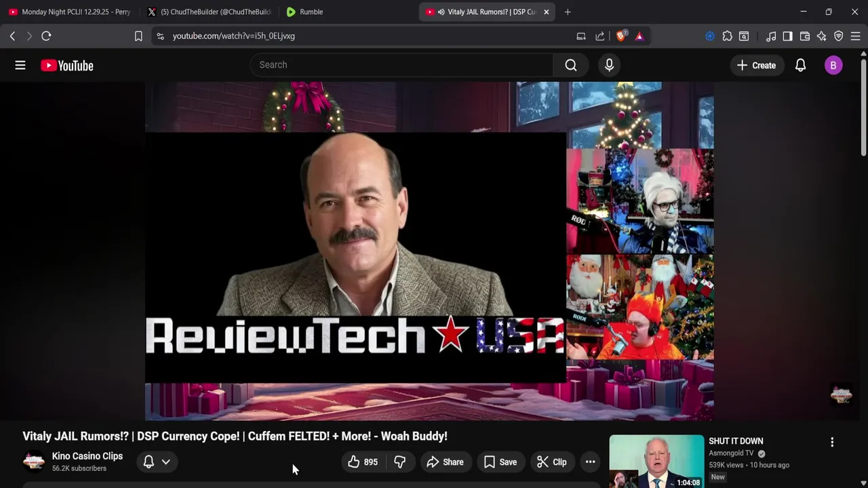Viewport: 868px width, 488px height.
Task: Open more actions ellipsis under video
Action: [x=591, y=462]
